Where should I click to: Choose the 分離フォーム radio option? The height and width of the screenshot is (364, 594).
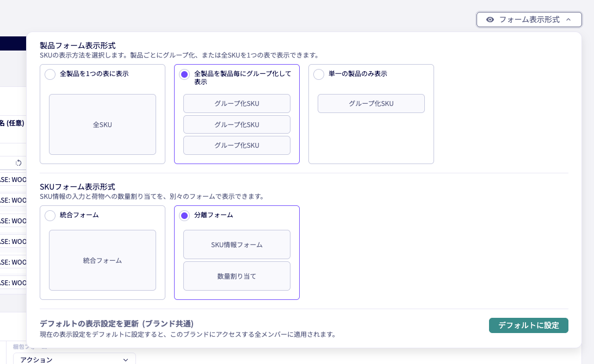click(x=184, y=216)
